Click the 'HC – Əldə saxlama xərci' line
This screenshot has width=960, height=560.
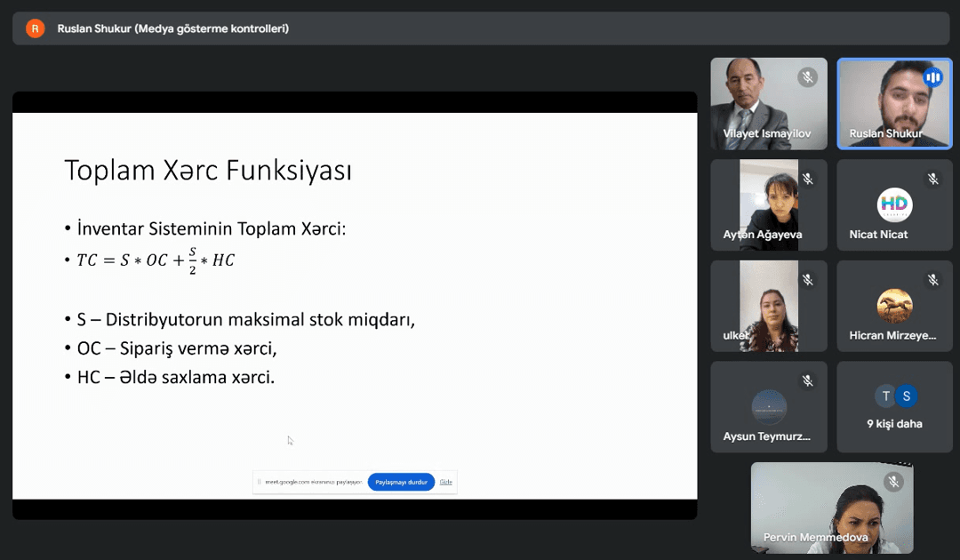click(x=176, y=377)
